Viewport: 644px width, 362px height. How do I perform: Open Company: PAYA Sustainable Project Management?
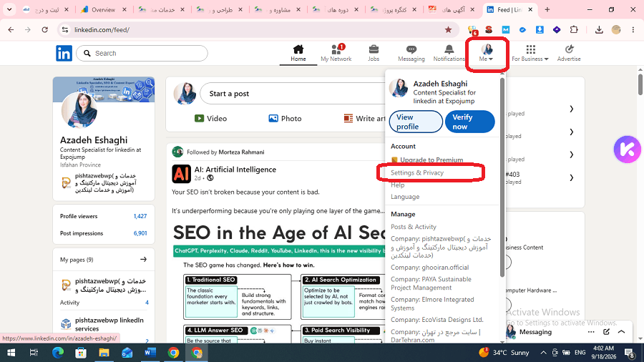431,283
